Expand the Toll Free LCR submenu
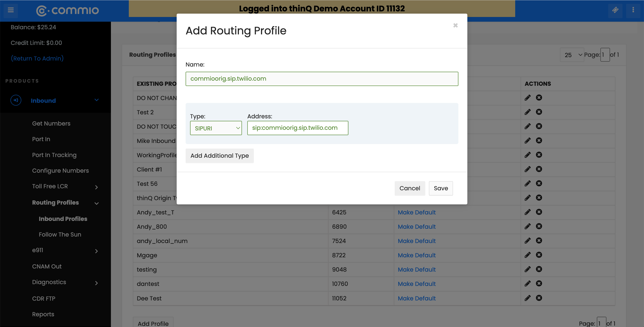 click(97, 187)
